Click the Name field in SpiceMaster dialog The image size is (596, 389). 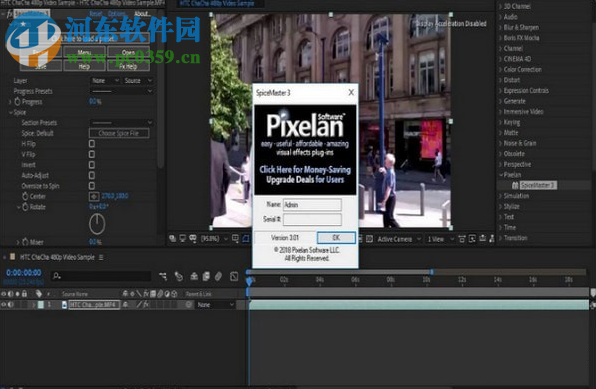(x=312, y=205)
